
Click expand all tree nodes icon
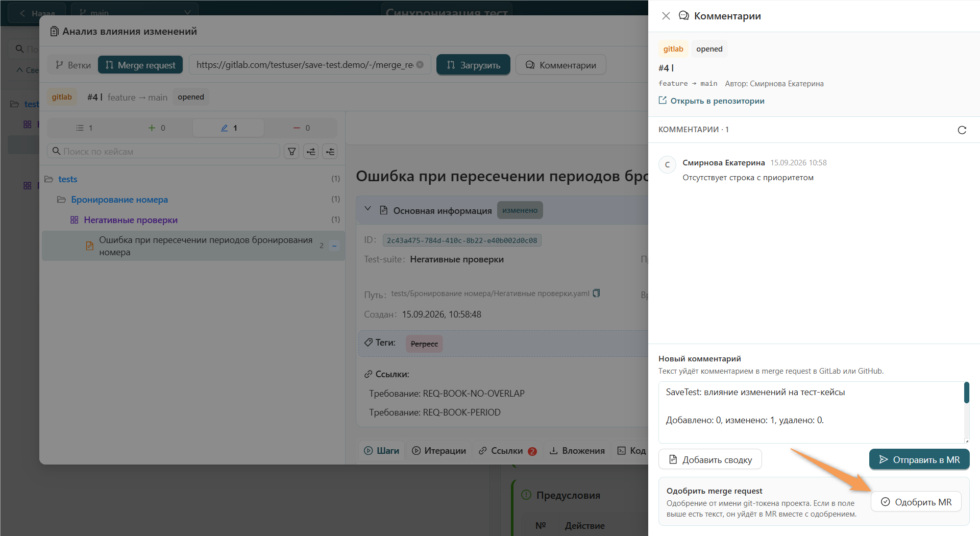[311, 151]
